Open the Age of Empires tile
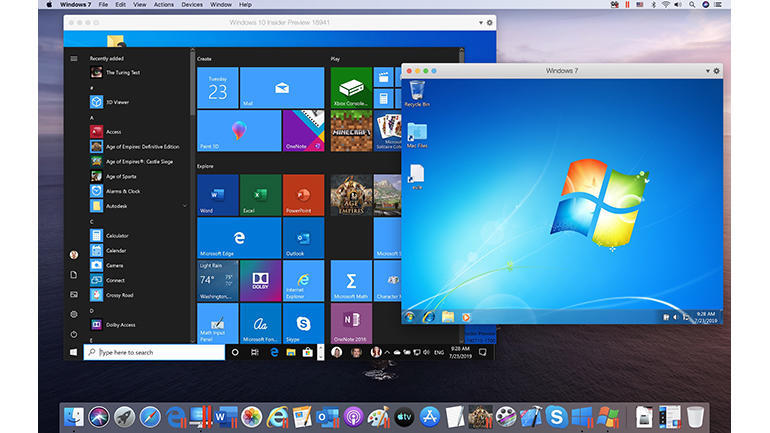 pos(351,195)
